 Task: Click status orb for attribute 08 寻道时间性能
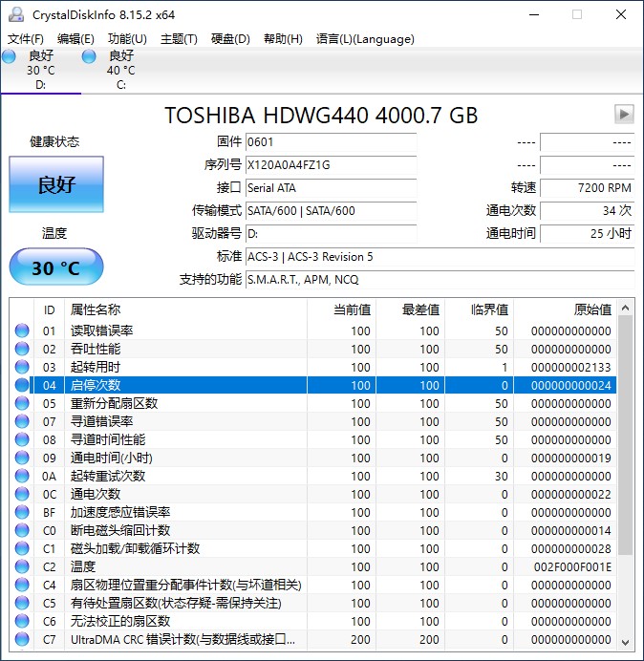click(22, 439)
